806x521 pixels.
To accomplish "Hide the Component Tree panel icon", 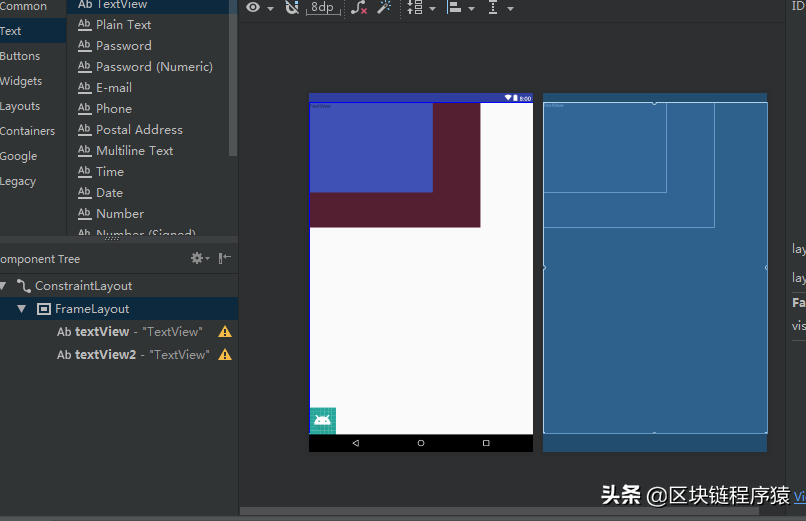I will click(x=225, y=258).
